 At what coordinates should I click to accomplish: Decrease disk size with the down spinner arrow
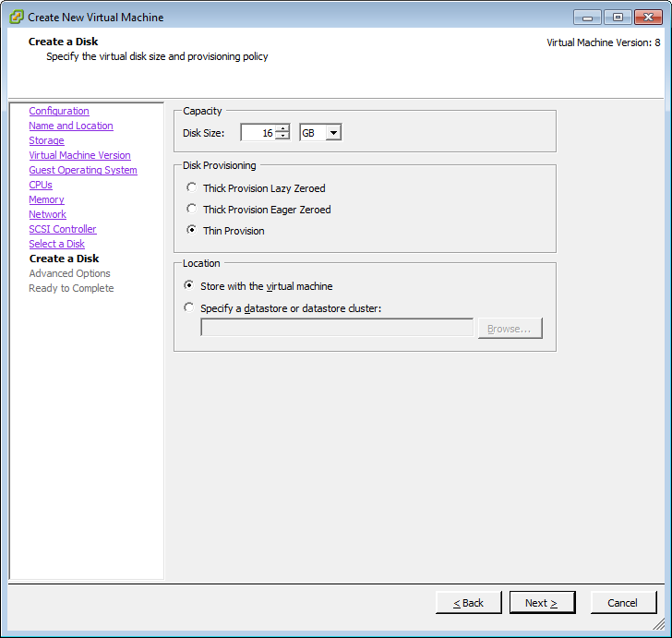(x=282, y=136)
